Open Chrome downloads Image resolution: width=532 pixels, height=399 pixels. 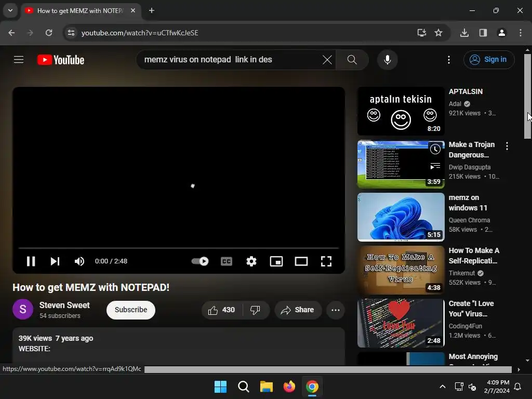(x=464, y=33)
